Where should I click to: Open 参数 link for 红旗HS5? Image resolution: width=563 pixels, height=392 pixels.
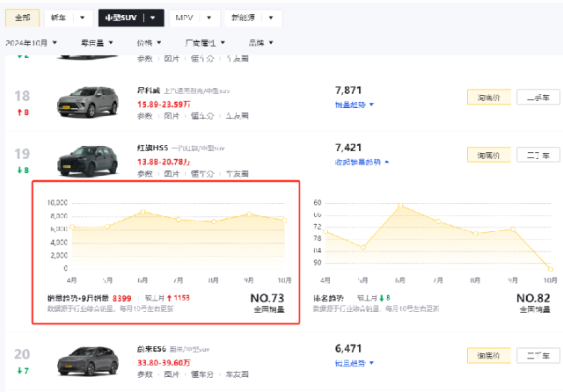click(x=144, y=174)
